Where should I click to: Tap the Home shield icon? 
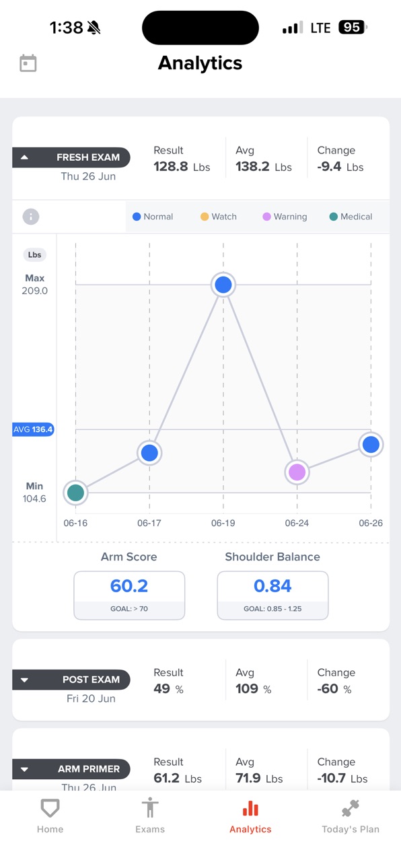coord(50,808)
